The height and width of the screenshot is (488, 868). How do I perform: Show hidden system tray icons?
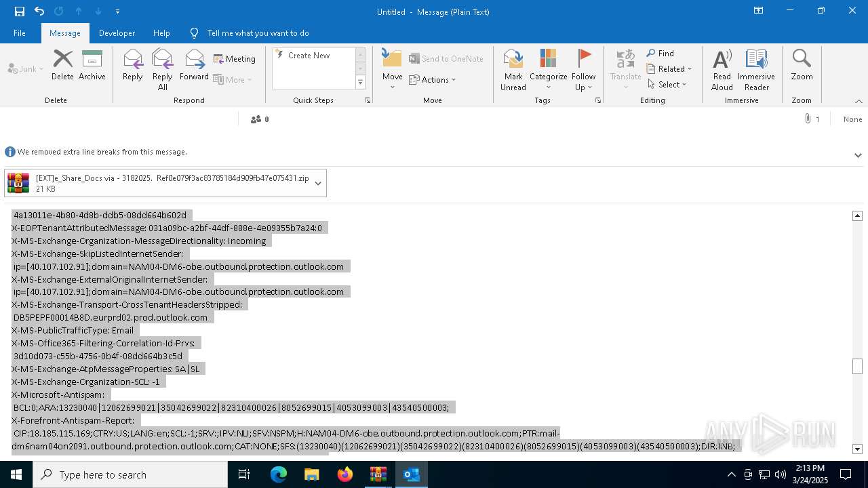point(731,474)
